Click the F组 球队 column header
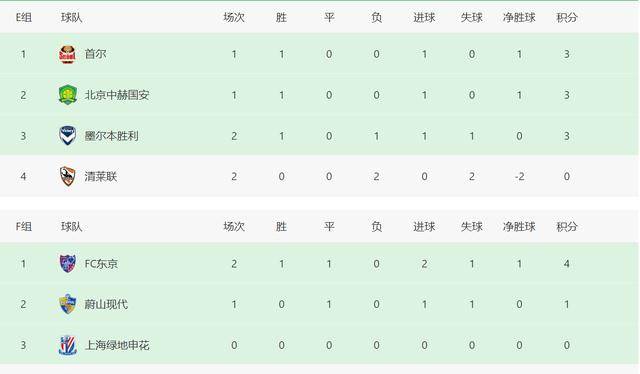640x374 pixels. 71,227
